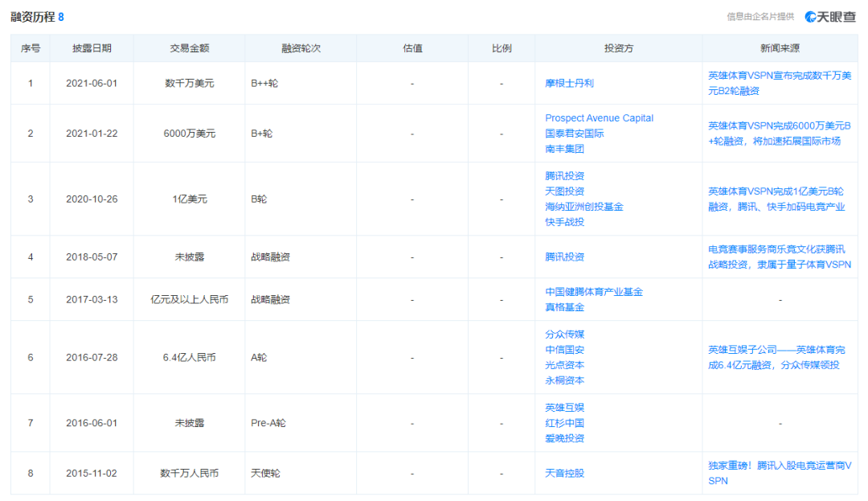Select amount cell 1亿美元
868x501 pixels.
[190, 199]
